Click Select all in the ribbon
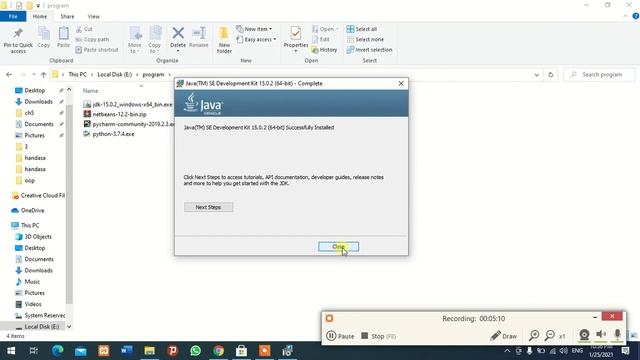This screenshot has width=640, height=360. coord(362,29)
